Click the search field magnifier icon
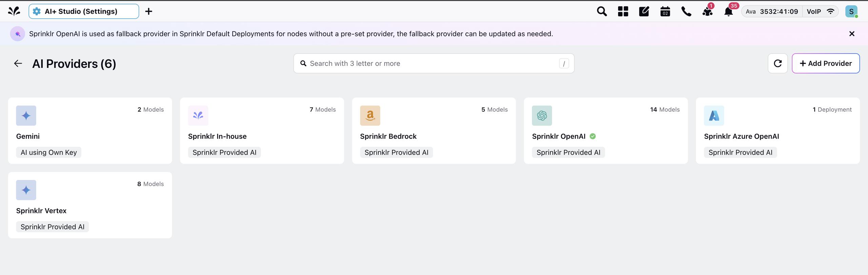Viewport: 868px width, 275px height. [303, 63]
